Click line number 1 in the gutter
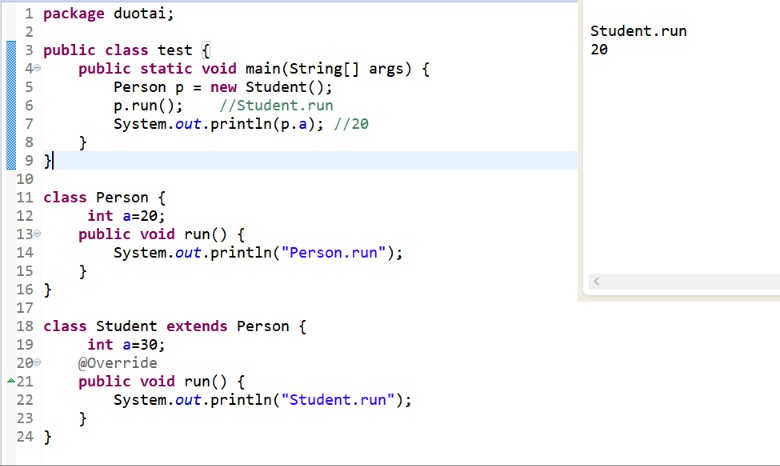 [x=29, y=13]
